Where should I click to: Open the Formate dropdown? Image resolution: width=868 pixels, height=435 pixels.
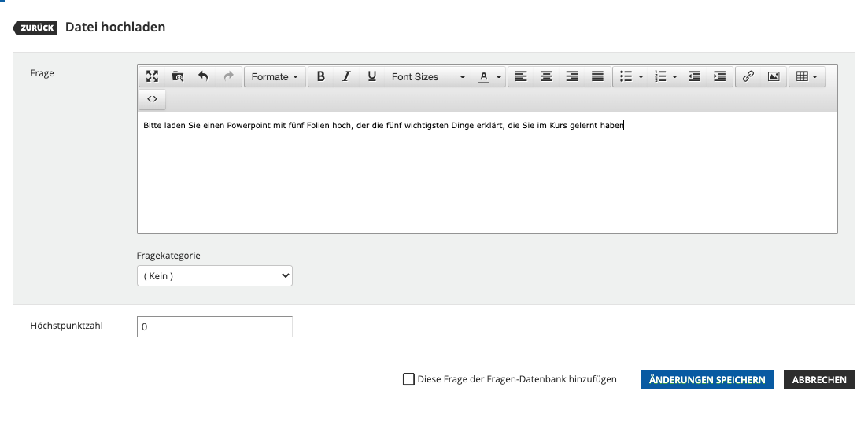(275, 76)
